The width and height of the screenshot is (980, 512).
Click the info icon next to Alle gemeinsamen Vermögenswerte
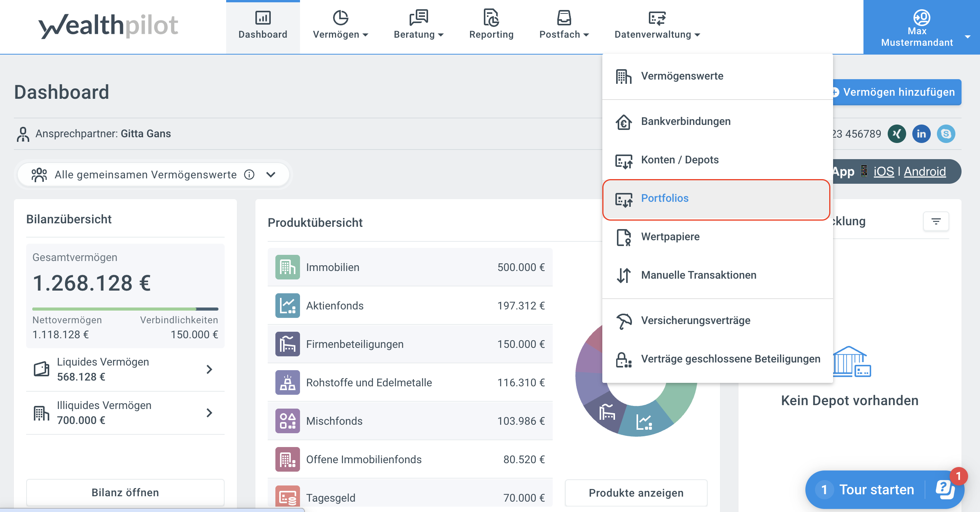[x=249, y=175]
